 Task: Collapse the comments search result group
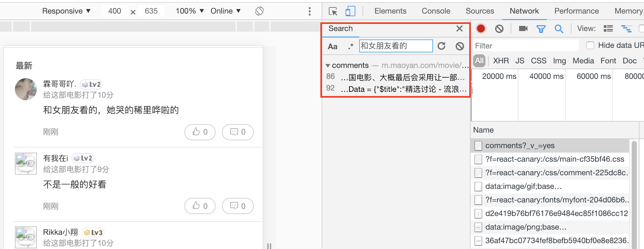pyautogui.click(x=328, y=66)
